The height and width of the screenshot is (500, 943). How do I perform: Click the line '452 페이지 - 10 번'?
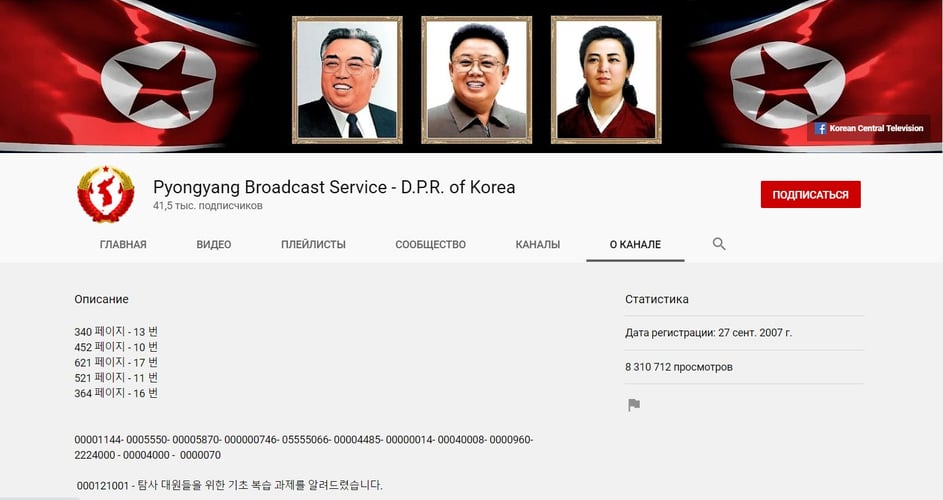(116, 347)
